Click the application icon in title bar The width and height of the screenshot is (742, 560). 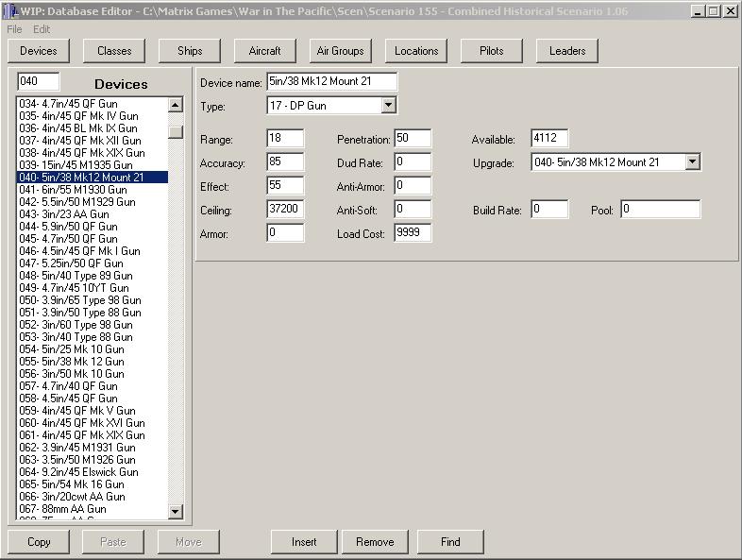pyautogui.click(x=9, y=10)
